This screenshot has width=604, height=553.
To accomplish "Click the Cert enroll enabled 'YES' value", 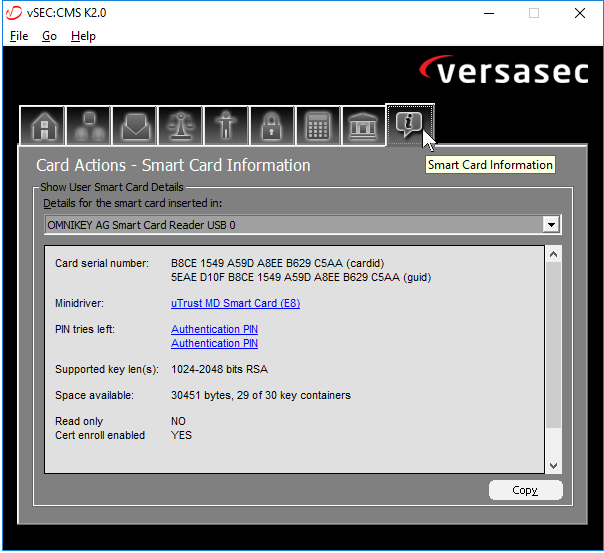I will click(x=181, y=435).
